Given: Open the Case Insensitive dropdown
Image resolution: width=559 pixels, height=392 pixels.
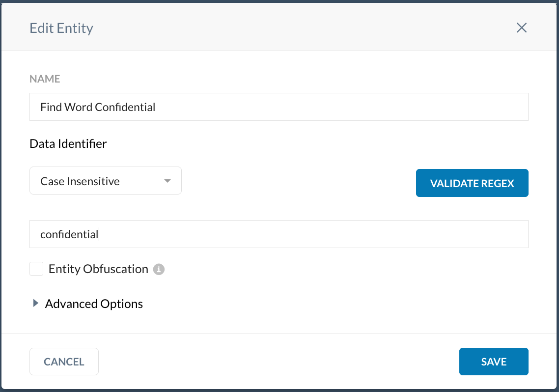Looking at the screenshot, I should tap(106, 181).
